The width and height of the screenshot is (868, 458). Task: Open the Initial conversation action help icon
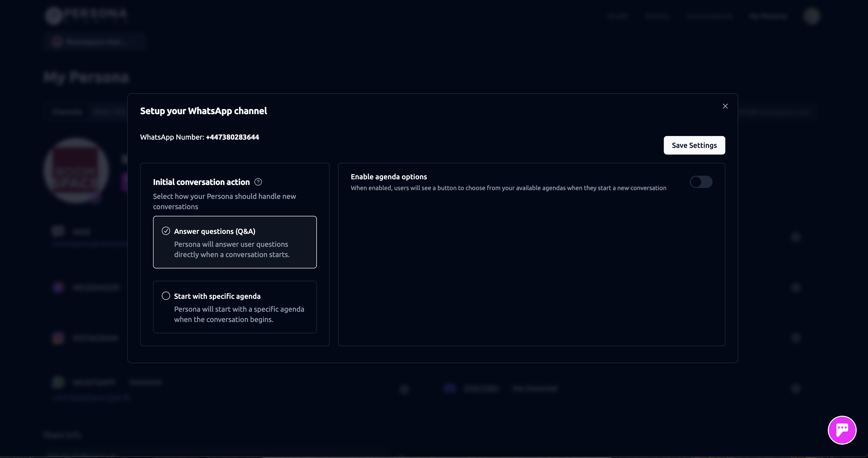258,182
